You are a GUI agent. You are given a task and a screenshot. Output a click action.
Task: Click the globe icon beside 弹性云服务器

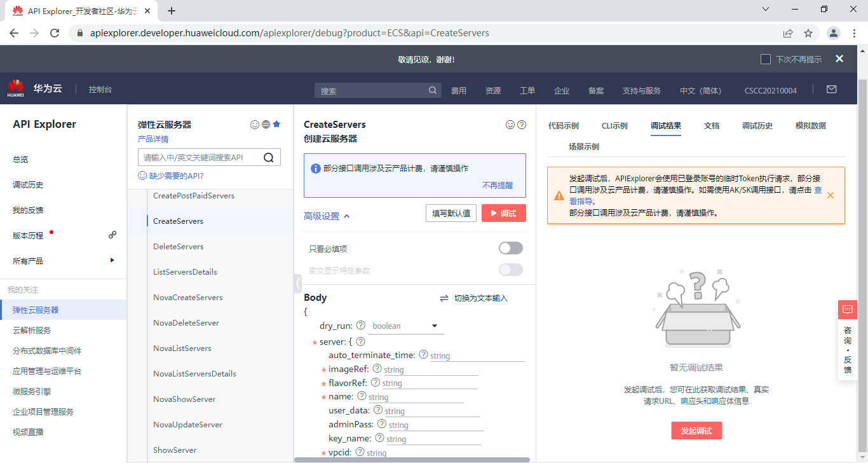(x=266, y=125)
